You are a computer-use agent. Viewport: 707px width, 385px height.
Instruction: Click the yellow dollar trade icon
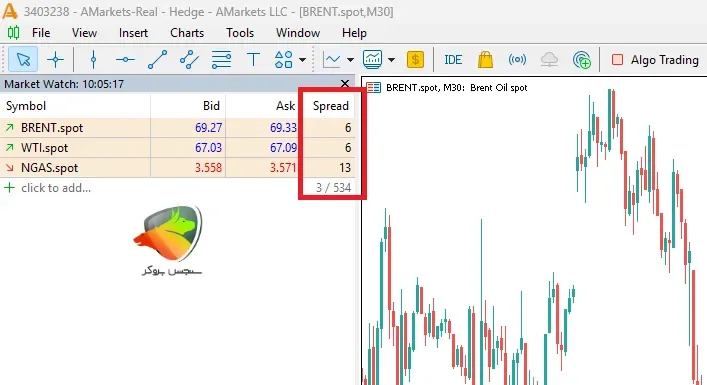pos(415,60)
